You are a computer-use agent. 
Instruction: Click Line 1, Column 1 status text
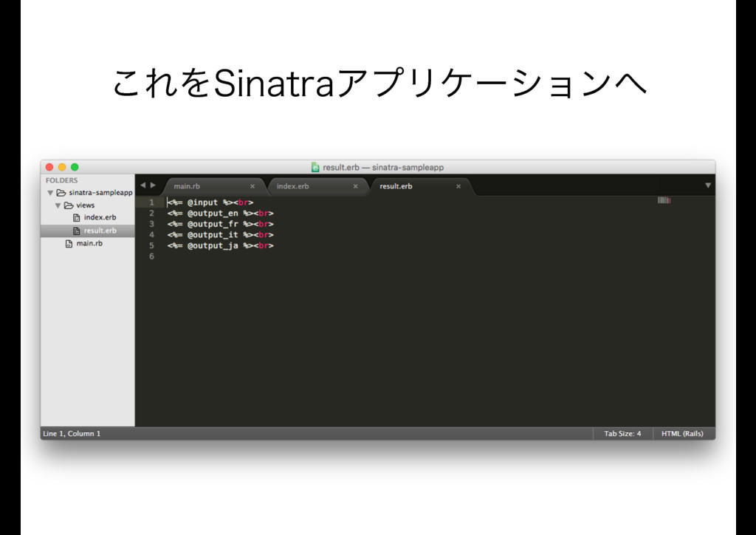pos(72,434)
